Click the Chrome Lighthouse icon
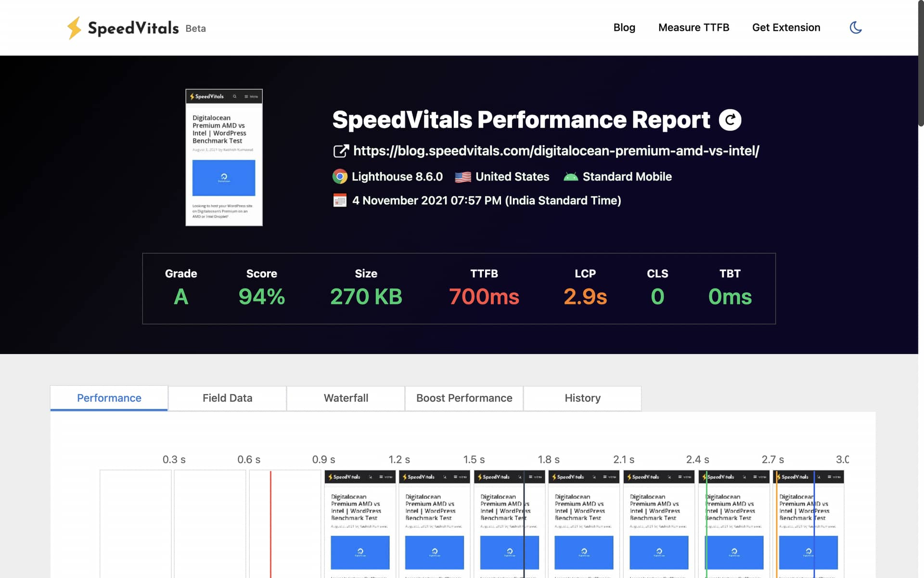This screenshot has height=578, width=924. coord(340,177)
